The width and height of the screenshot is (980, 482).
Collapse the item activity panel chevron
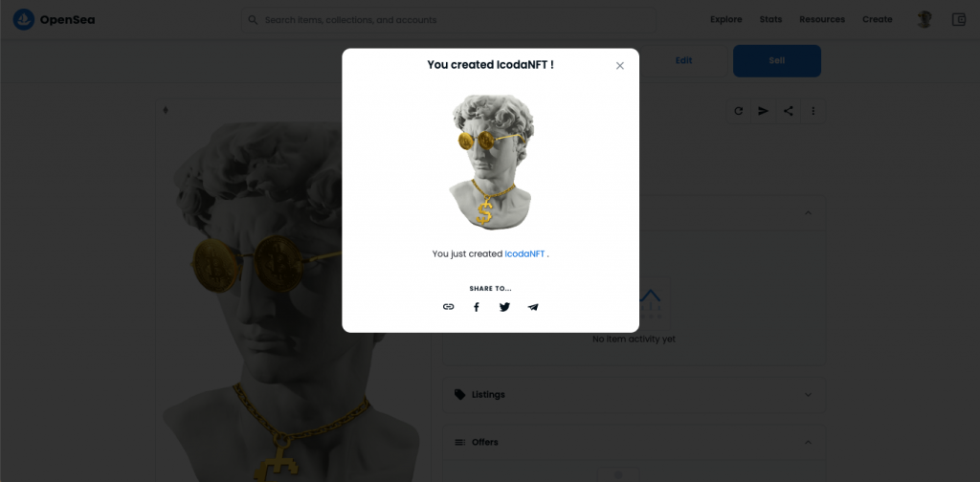pos(808,213)
